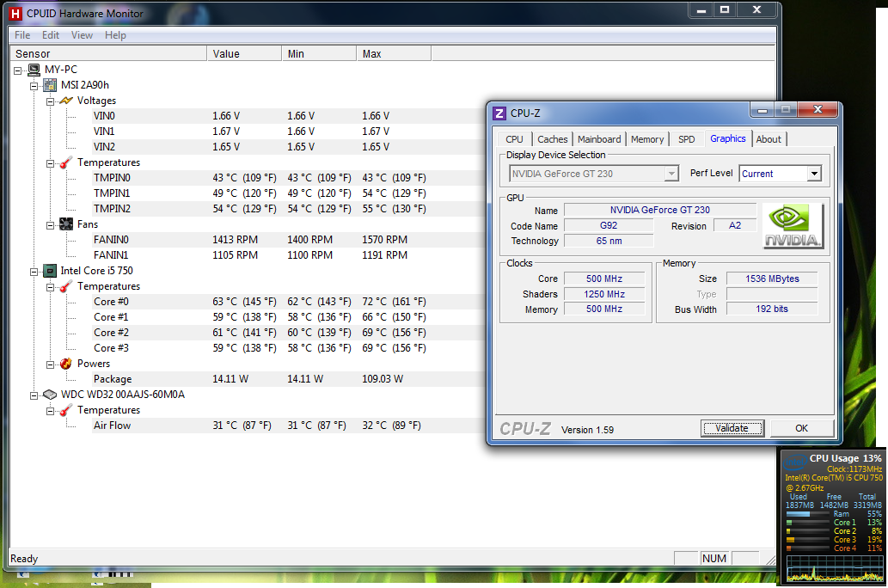Switch to the Caches tab in CPU-Z

coord(552,139)
